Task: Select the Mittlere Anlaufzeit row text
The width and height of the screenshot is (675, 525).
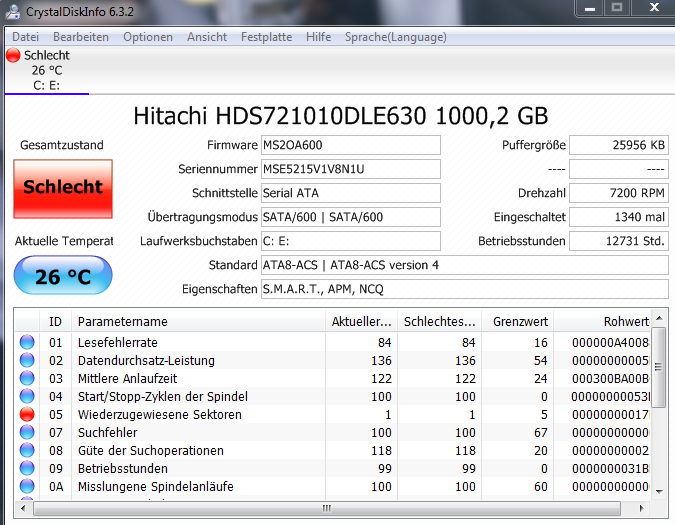Action: (x=127, y=379)
